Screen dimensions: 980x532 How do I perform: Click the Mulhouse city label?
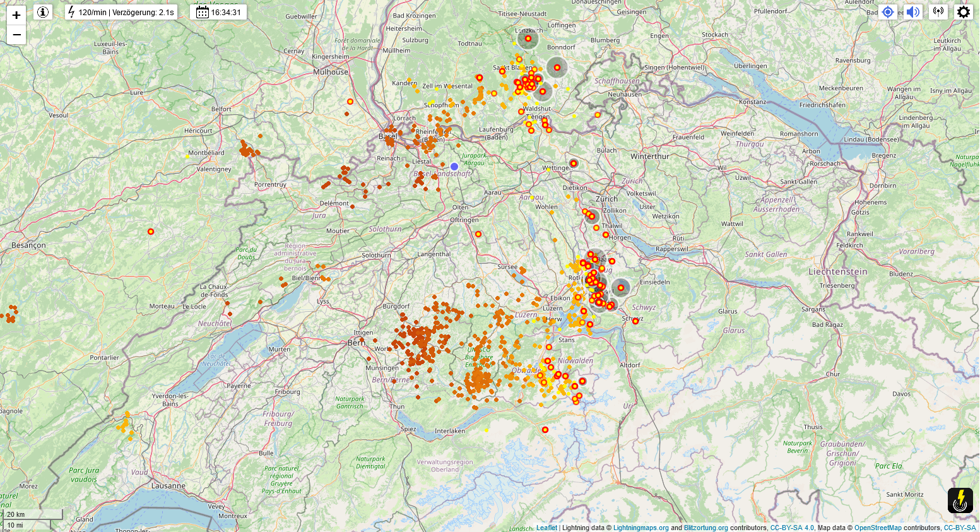coord(331,72)
